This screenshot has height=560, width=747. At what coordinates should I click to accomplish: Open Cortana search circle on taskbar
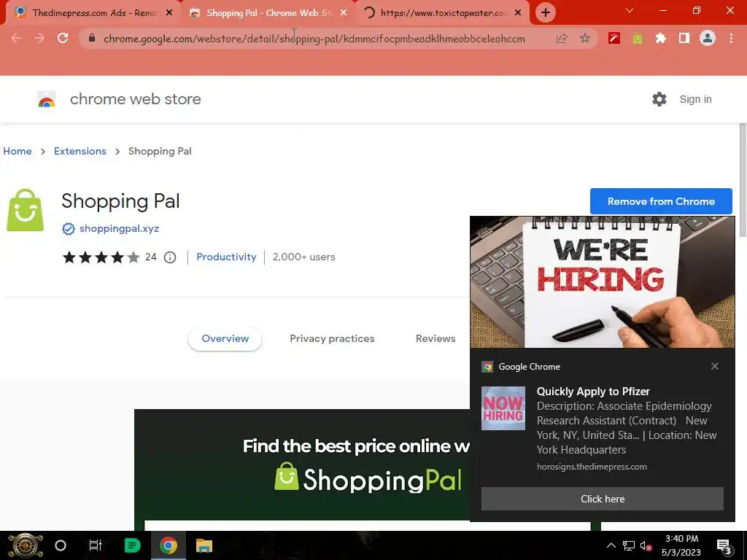point(61,545)
